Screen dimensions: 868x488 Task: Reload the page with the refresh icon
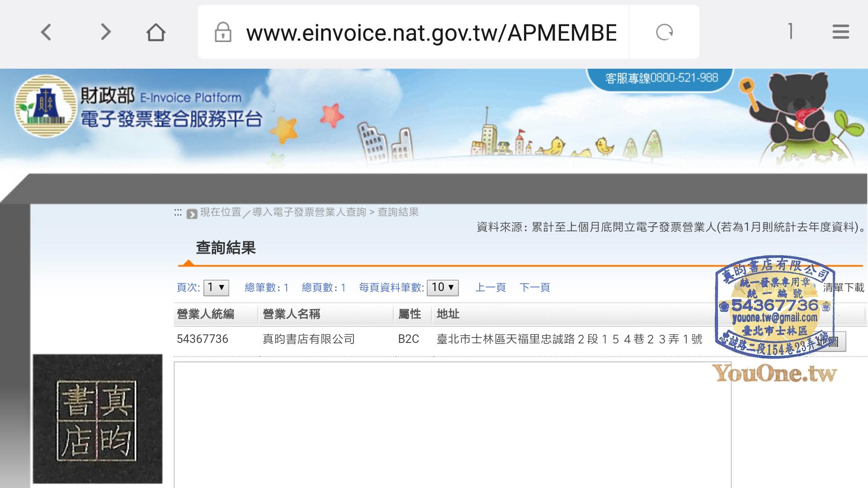click(664, 32)
